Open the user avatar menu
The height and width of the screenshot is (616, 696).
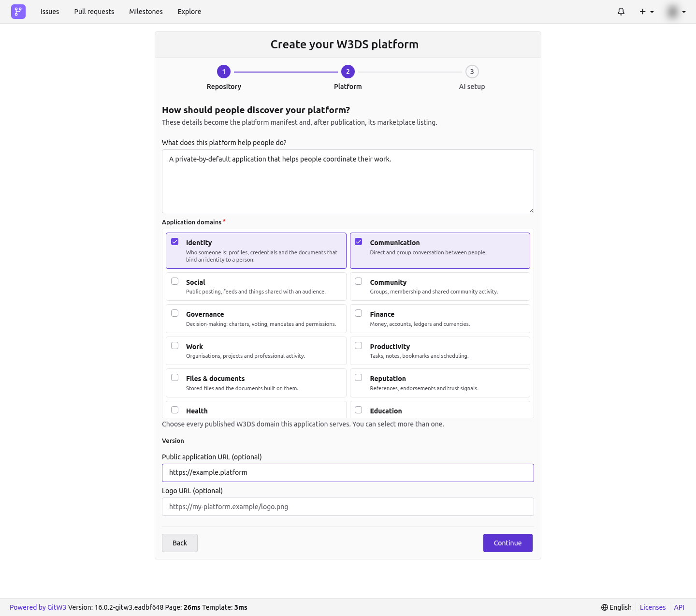676,12
